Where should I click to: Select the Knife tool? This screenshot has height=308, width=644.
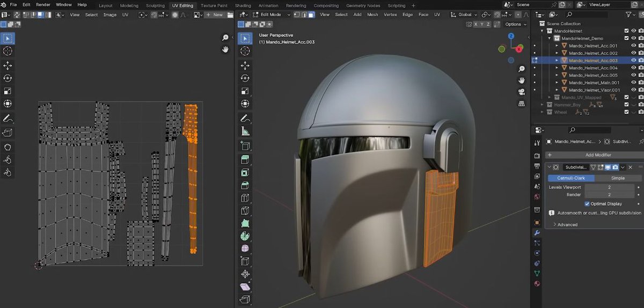pyautogui.click(x=245, y=211)
